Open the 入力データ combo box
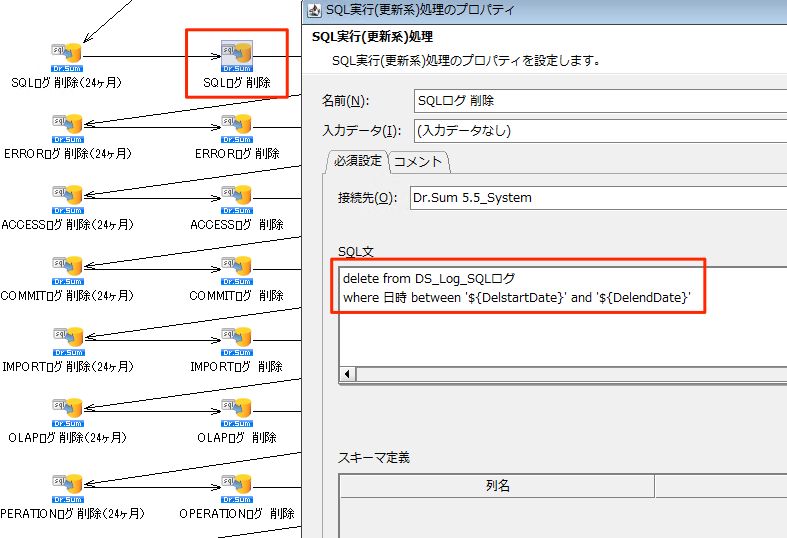The image size is (787, 538). [x=600, y=130]
